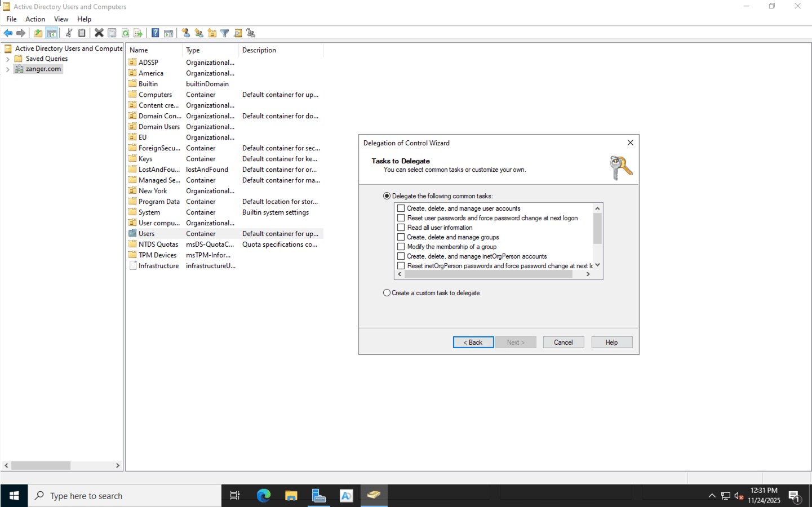Click the Create new group icon
812x507 pixels.
click(199, 33)
